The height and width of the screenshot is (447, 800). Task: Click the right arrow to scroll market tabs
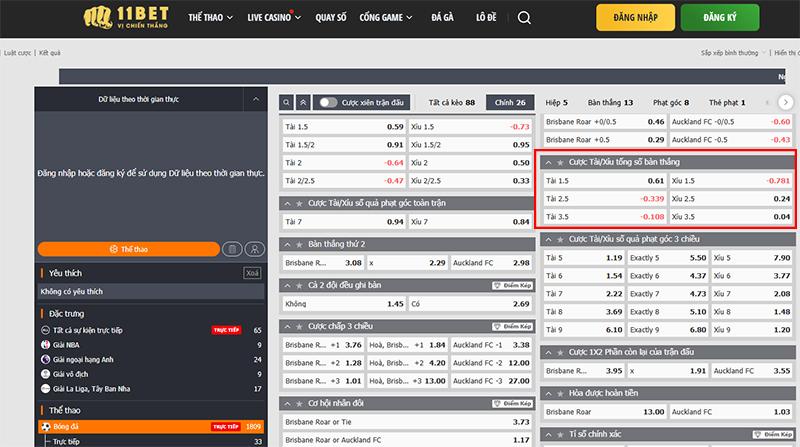(x=786, y=102)
